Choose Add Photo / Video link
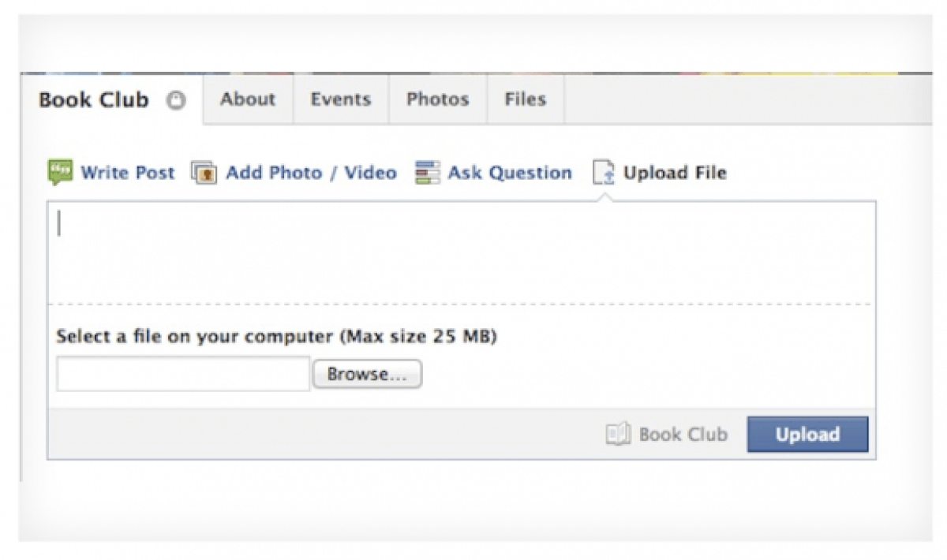Screen dimensions: 947x560 tap(311, 173)
